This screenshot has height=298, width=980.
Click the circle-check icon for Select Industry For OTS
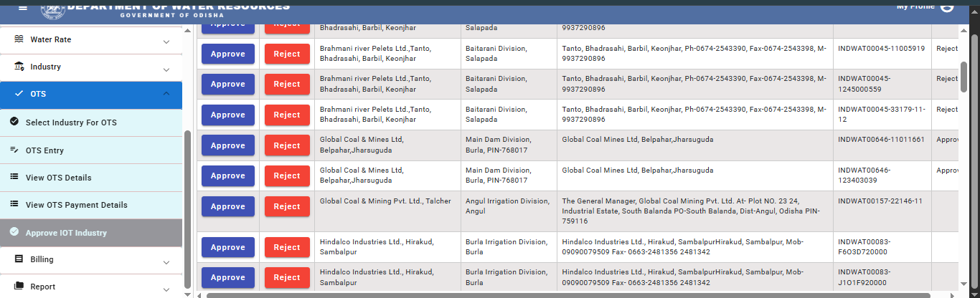click(14, 122)
